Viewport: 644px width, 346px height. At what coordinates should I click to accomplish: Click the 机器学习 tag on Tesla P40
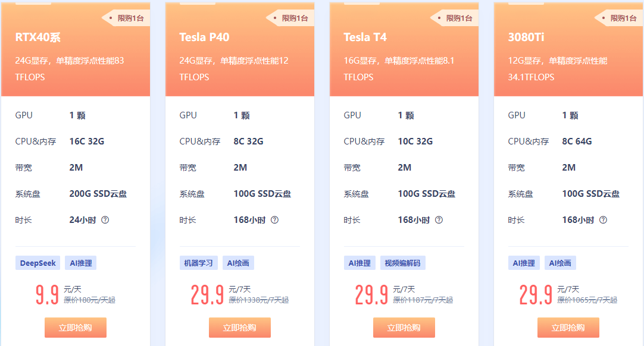[199, 263]
